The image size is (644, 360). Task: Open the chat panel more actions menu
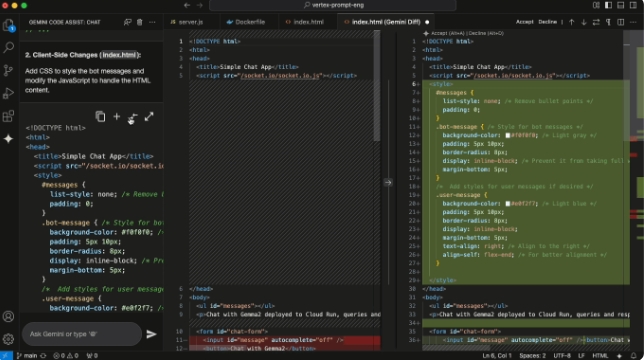click(x=152, y=22)
